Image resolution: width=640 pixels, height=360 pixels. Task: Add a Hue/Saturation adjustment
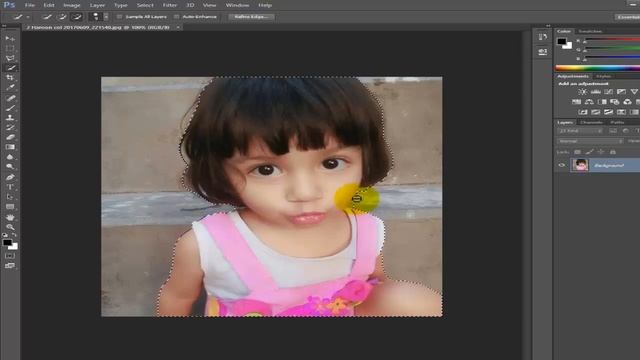click(576, 102)
